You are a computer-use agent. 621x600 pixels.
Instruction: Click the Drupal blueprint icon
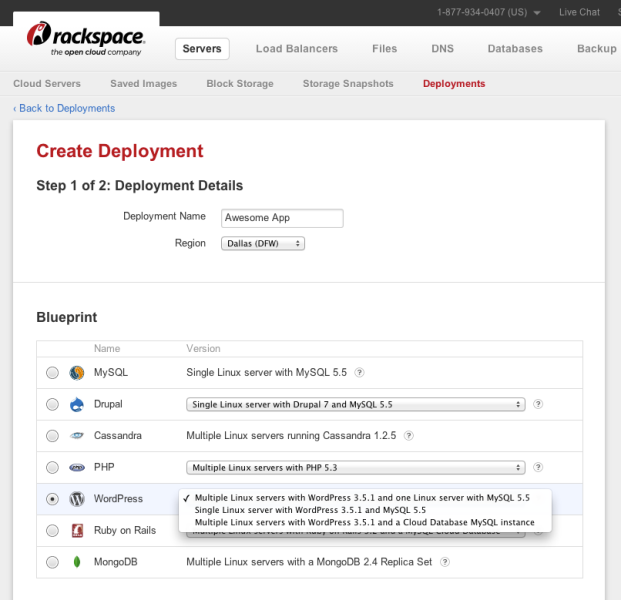point(77,404)
